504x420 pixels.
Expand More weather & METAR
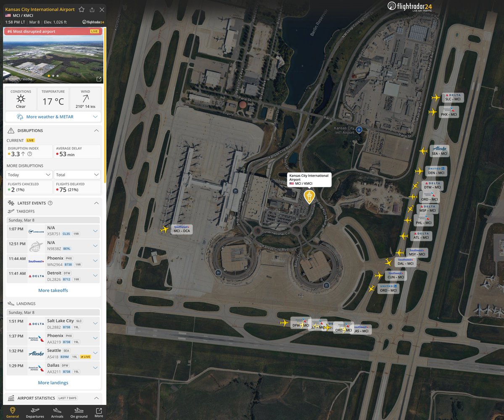53,117
